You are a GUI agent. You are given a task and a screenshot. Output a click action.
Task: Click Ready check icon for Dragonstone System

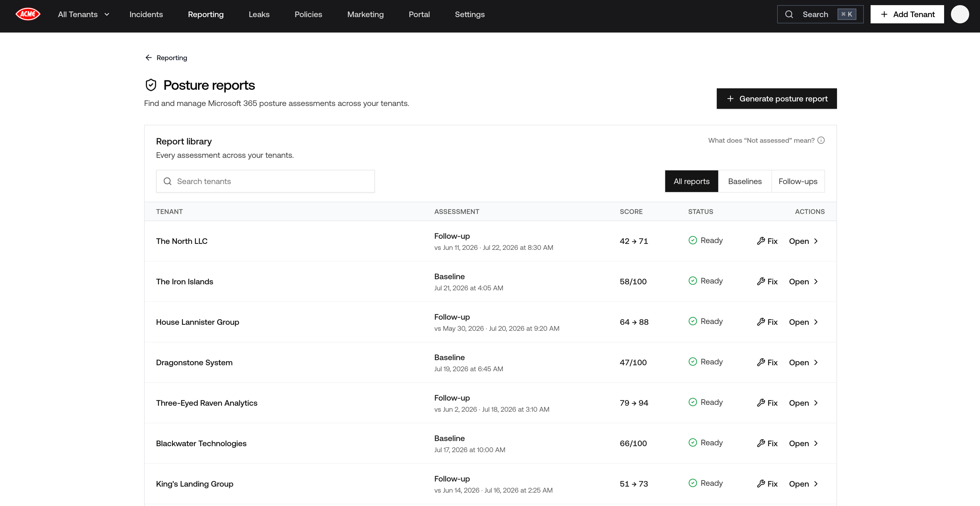[x=693, y=362]
